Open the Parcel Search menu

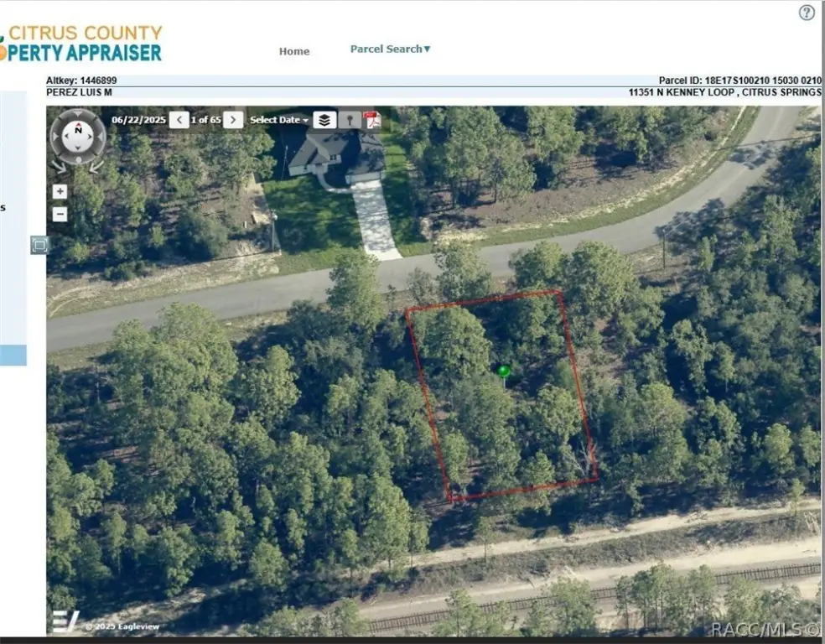pos(391,49)
